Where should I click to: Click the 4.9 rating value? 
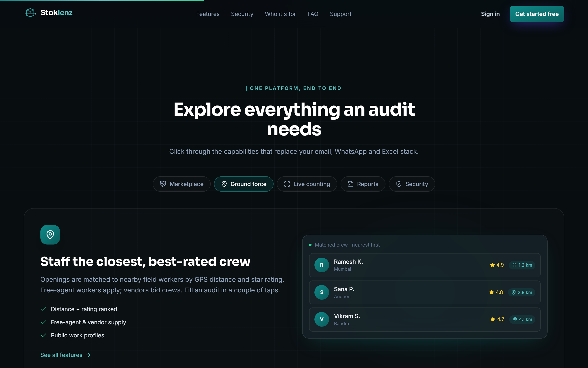(500, 265)
